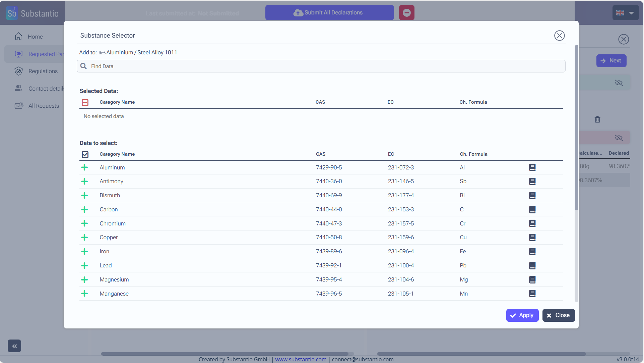Toggle the upper crossed-eye visibility icon
Image resolution: width=644 pixels, height=363 pixels.
(619, 83)
